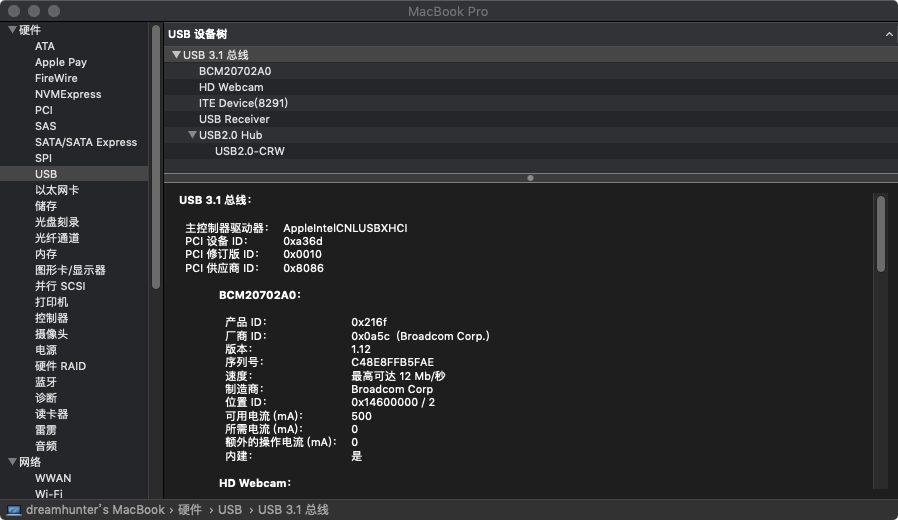
Task: Select 图形卡/显示器 in the sidebar
Action: (x=70, y=270)
